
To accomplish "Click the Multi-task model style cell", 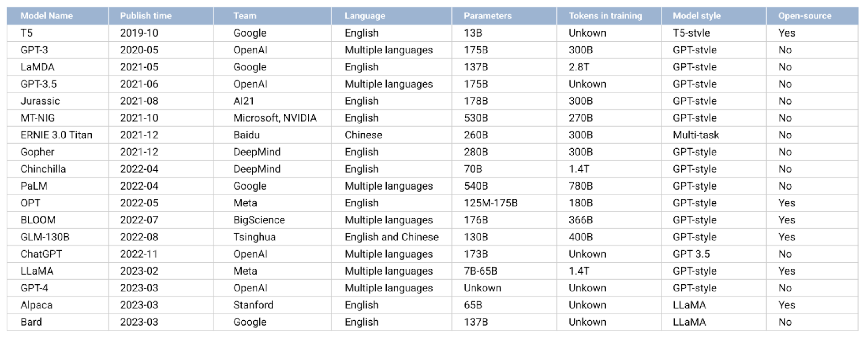I will (x=714, y=135).
